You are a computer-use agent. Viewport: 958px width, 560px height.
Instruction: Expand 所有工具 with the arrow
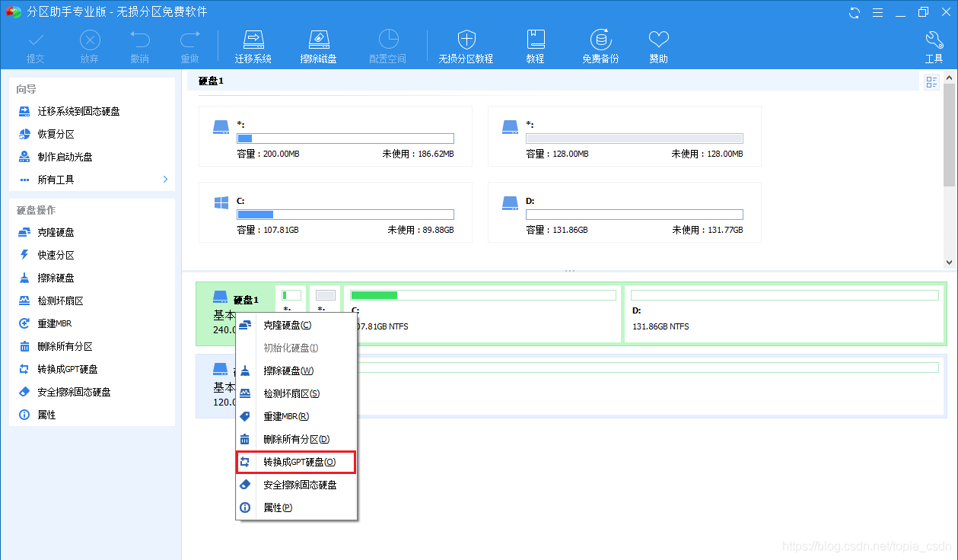165,180
